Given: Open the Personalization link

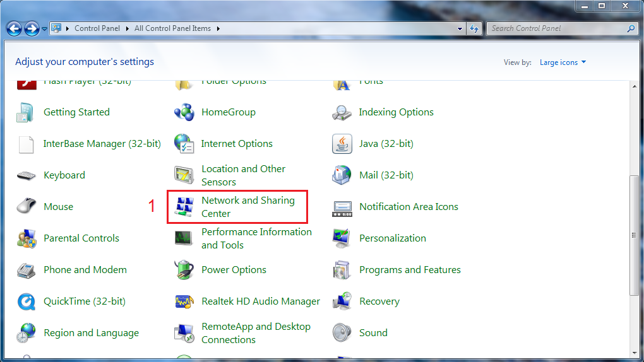Looking at the screenshot, I should tap(392, 238).
